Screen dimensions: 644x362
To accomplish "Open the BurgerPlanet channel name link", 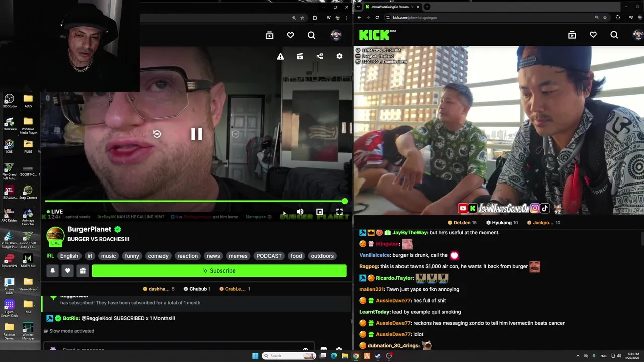I will (89, 229).
